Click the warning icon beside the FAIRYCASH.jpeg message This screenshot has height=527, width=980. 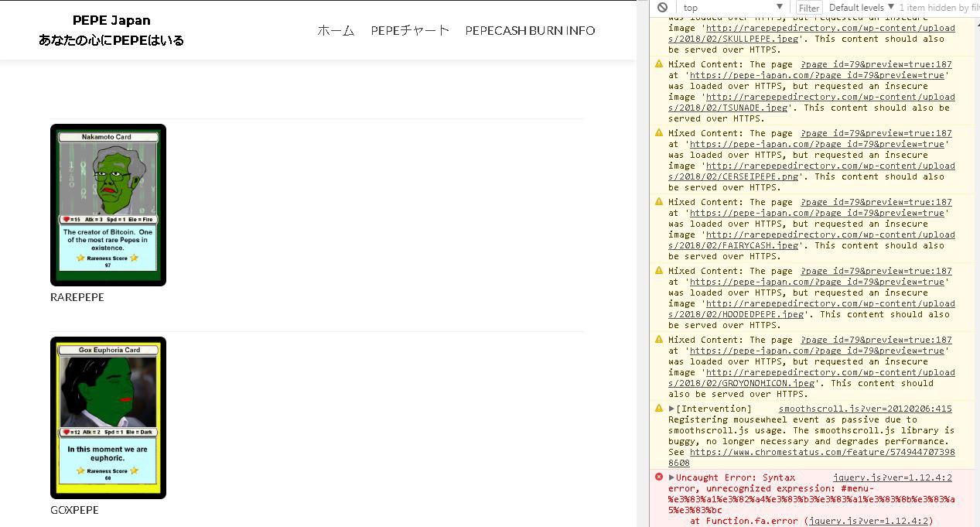[x=659, y=202]
